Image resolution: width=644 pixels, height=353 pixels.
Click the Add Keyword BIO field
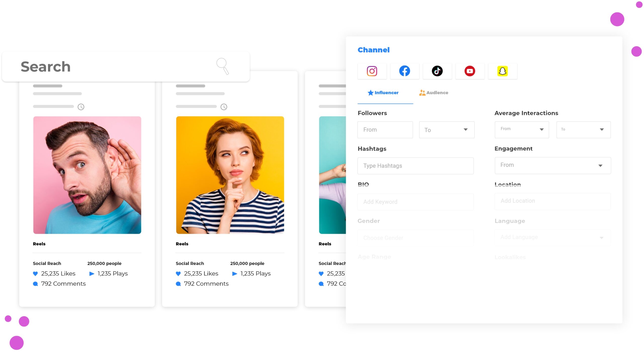[416, 202]
